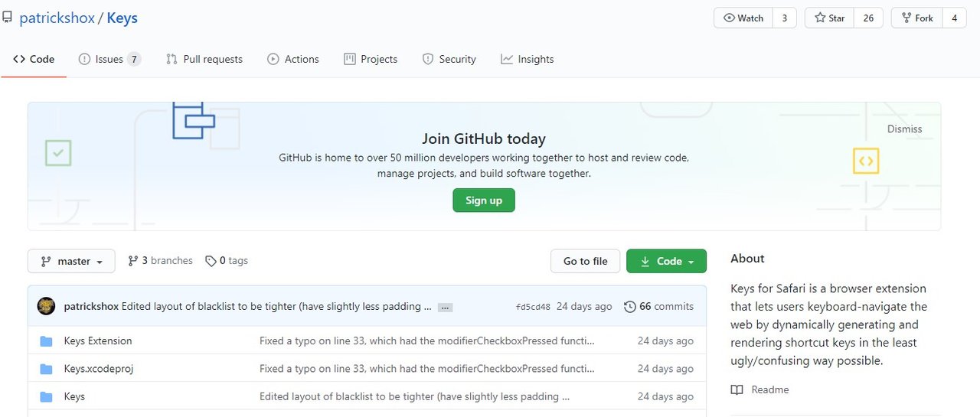Click the eye icon in Watch button
This screenshot has width=980, height=417.
[729, 18]
